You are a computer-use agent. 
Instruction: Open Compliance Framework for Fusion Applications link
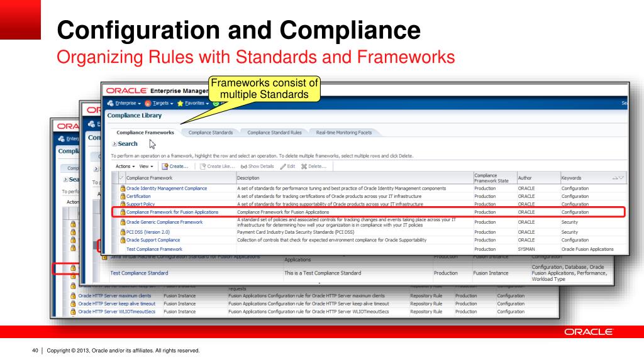coord(172,212)
